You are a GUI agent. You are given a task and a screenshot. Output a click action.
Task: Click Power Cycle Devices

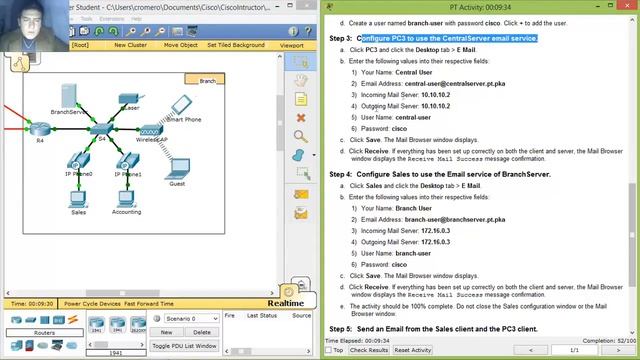[92, 304]
